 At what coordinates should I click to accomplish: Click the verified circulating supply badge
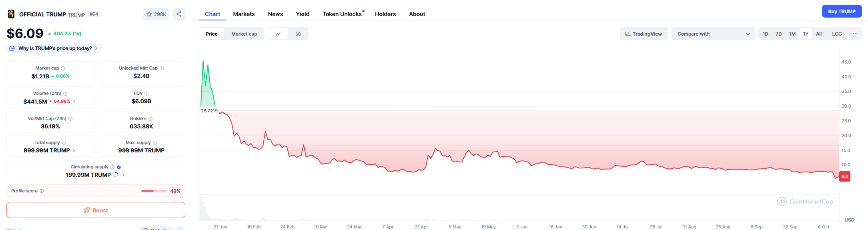click(119, 167)
